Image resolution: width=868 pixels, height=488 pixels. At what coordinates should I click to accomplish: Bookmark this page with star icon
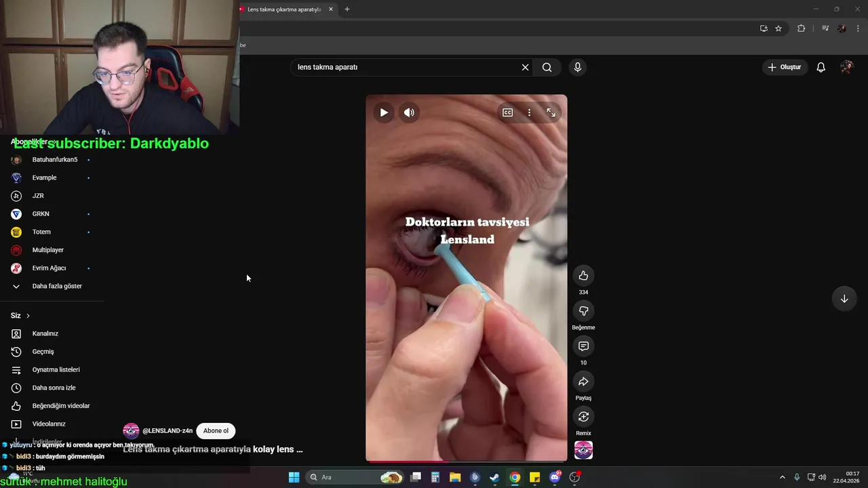pos(778,28)
